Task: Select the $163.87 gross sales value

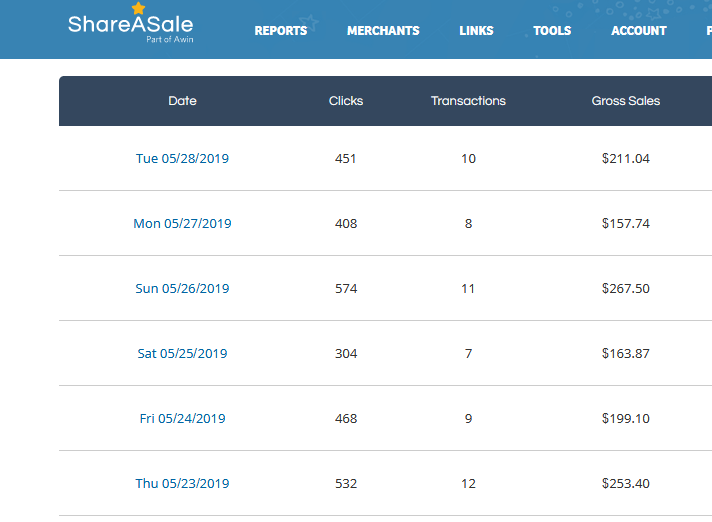Action: tap(626, 353)
